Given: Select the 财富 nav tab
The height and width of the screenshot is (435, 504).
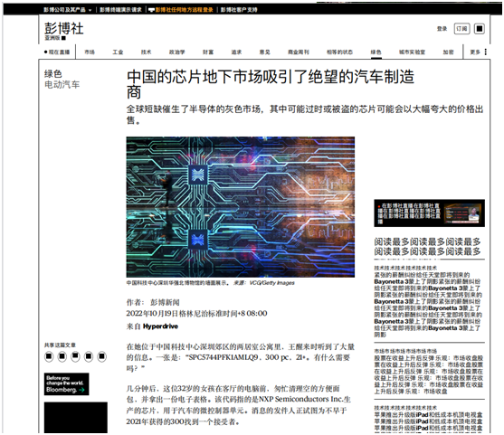Looking at the screenshot, I should click(x=208, y=52).
